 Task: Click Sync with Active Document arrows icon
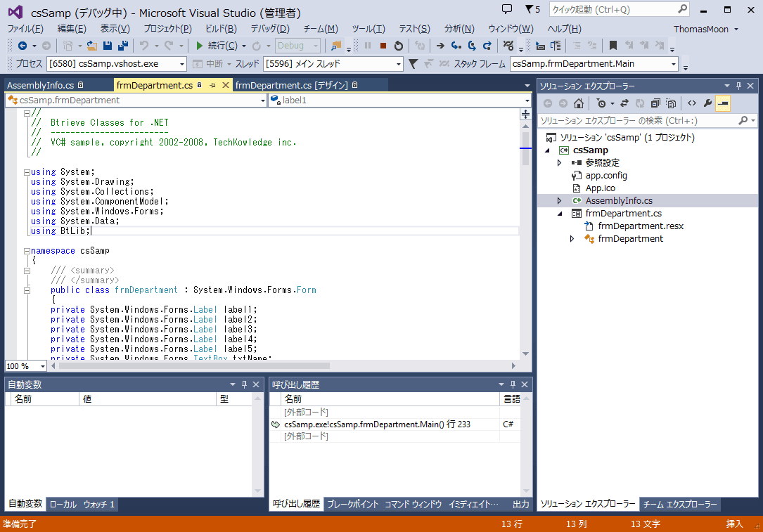click(x=624, y=103)
